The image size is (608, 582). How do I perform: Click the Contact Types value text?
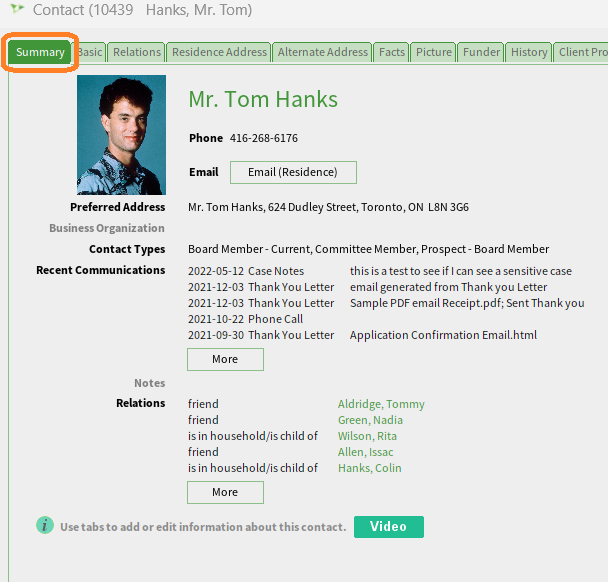[x=368, y=249]
